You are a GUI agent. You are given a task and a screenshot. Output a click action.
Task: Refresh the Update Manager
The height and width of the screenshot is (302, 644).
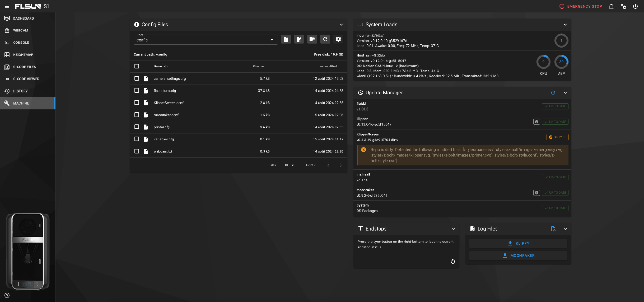click(553, 93)
